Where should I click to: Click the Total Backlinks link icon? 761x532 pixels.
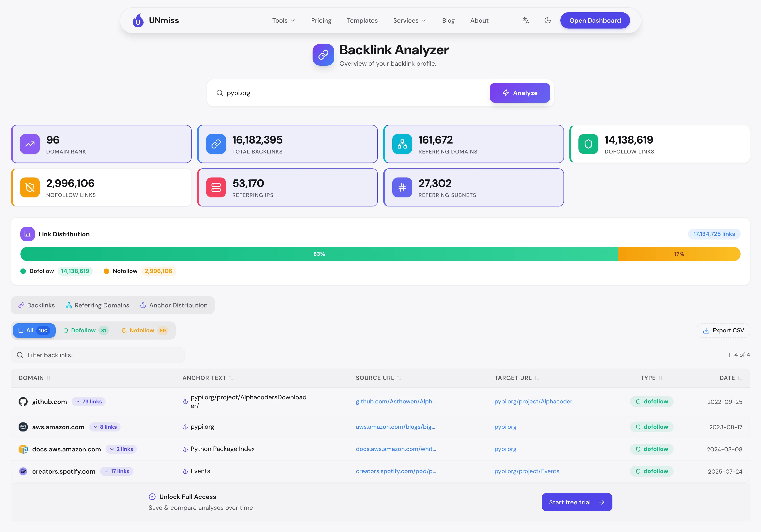216,144
